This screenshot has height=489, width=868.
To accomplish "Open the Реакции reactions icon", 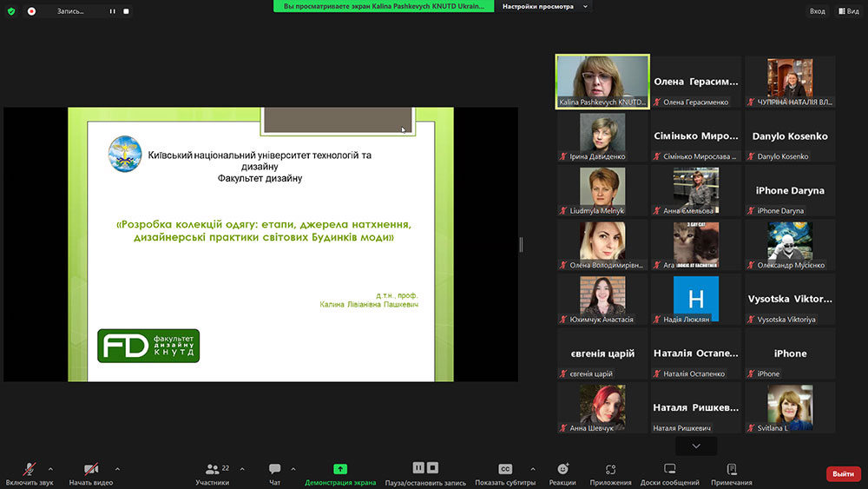I will (563, 469).
